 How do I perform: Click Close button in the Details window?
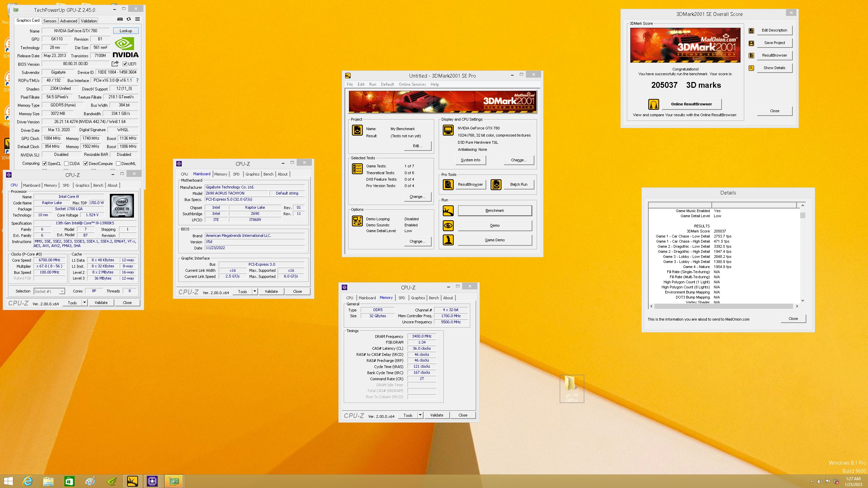[x=793, y=319]
